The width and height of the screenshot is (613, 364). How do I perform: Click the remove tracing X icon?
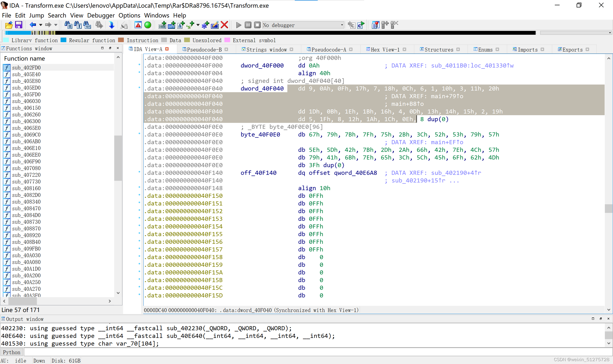coord(394,25)
